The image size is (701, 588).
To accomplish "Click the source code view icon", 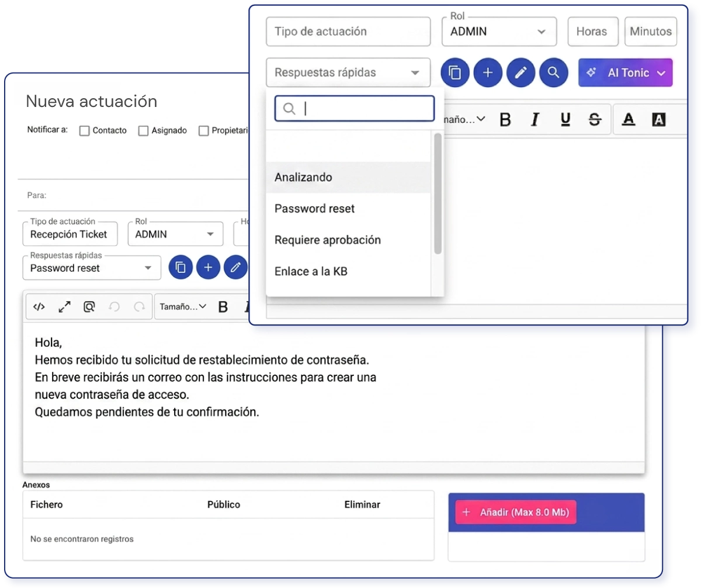I will coord(39,306).
